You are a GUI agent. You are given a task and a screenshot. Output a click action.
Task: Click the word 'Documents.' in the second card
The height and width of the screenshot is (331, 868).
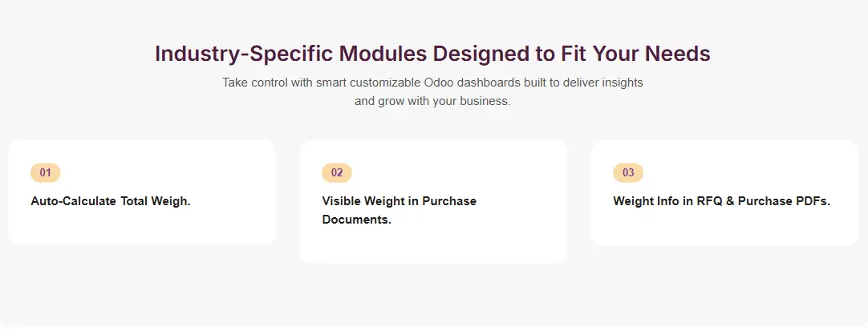tap(356, 220)
